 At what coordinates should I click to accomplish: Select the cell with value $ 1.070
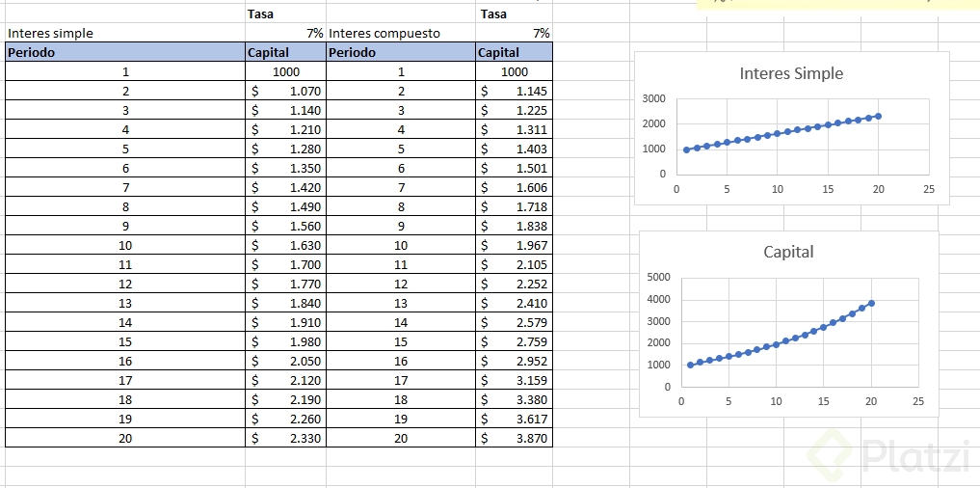[x=285, y=92]
